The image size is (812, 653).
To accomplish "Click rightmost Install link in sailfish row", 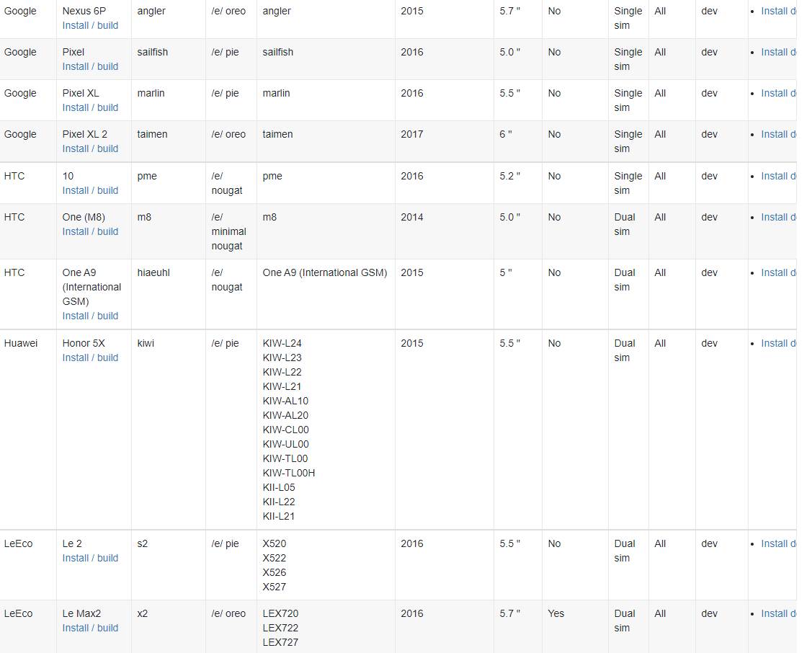I will coord(778,52).
